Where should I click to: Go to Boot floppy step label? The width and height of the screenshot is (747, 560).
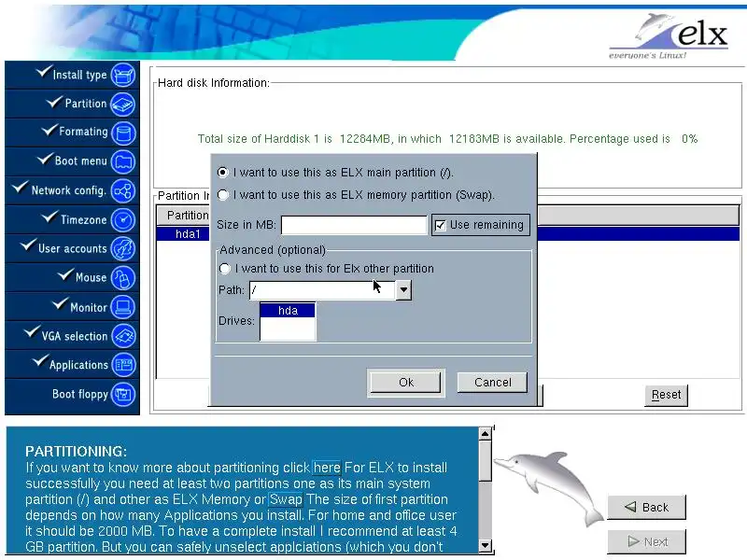pyautogui.click(x=80, y=394)
